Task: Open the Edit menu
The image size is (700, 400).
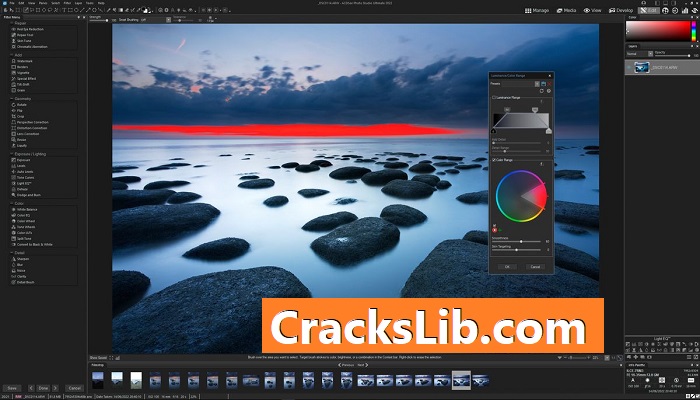Action: (21, 3)
